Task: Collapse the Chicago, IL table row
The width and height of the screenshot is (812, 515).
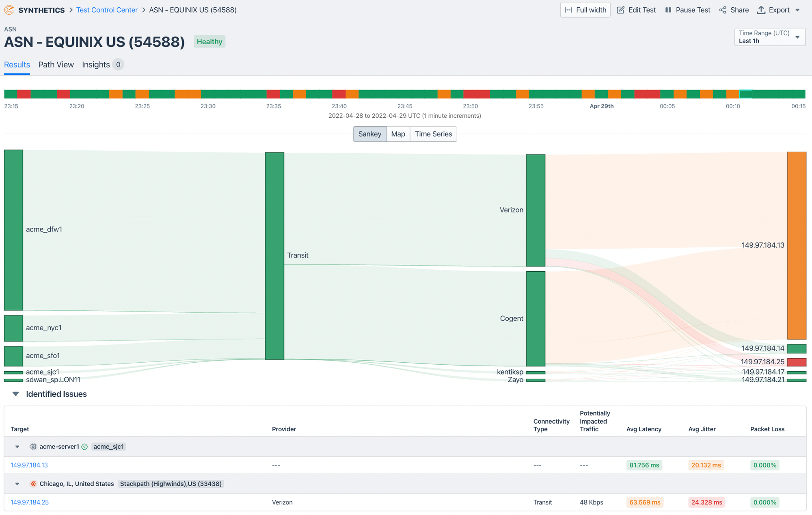Action: coord(17,484)
